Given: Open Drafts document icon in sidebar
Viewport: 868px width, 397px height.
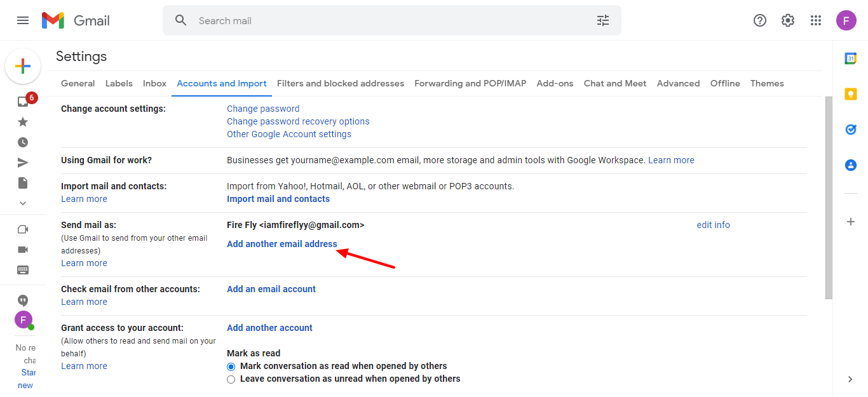Looking at the screenshot, I should 23,183.
